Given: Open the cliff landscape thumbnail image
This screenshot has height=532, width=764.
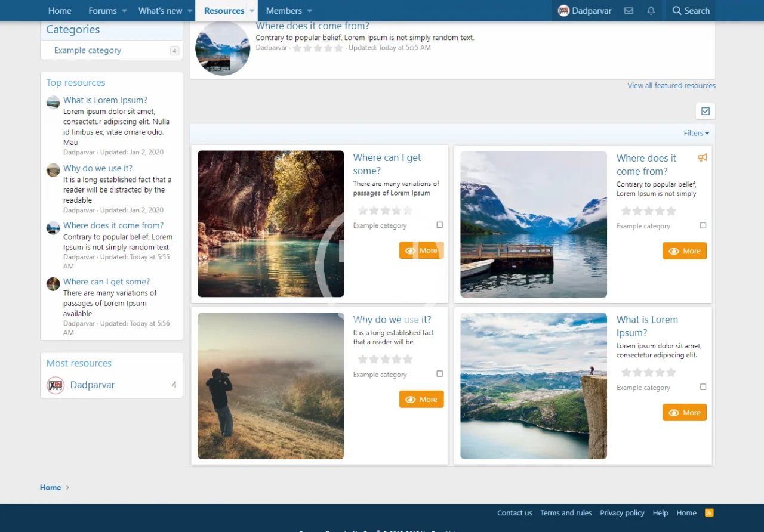Looking at the screenshot, I should (x=533, y=386).
